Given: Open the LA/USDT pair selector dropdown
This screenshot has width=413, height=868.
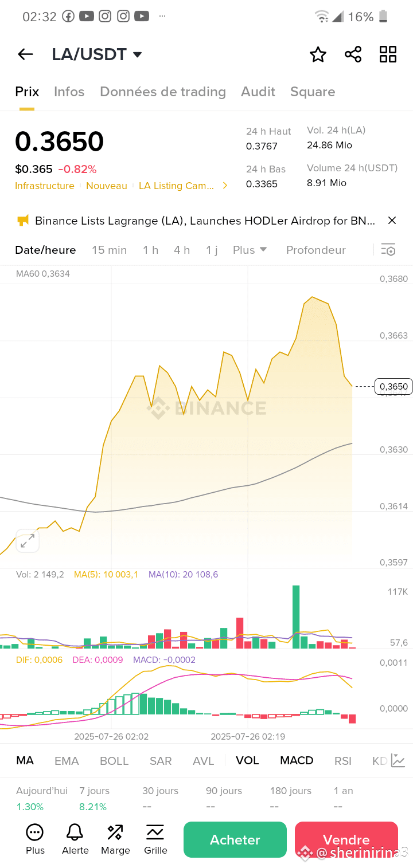Looking at the screenshot, I should (x=97, y=54).
